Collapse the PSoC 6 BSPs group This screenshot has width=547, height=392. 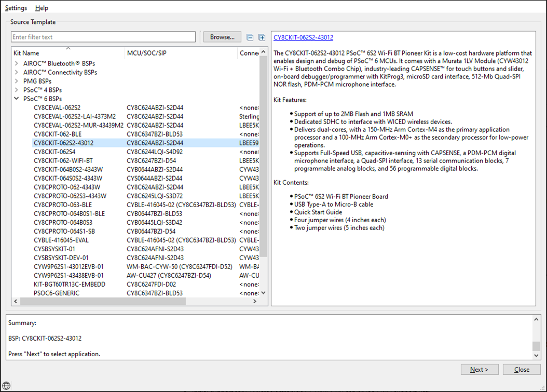click(x=17, y=99)
